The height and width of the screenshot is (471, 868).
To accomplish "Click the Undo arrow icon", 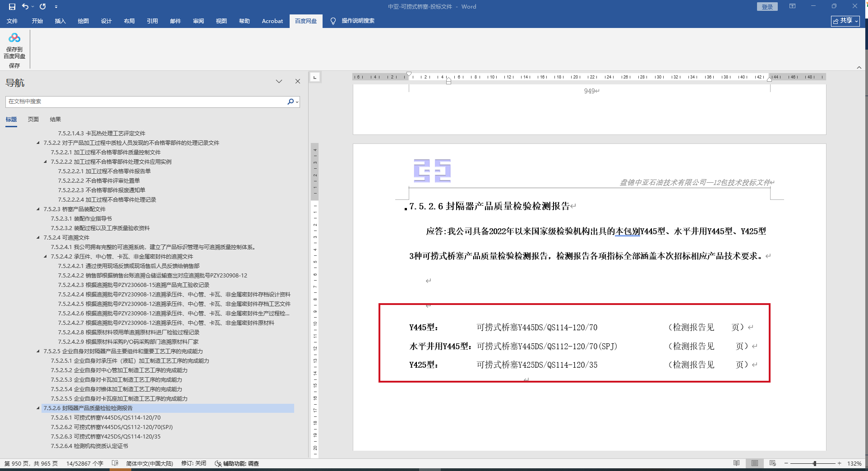I will pos(25,7).
